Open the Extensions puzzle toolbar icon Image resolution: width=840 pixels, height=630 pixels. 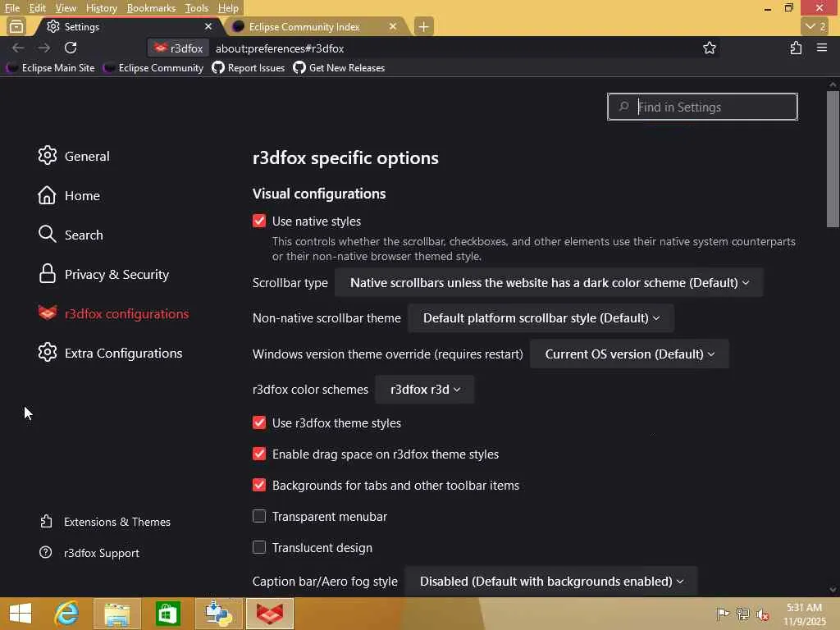point(796,48)
